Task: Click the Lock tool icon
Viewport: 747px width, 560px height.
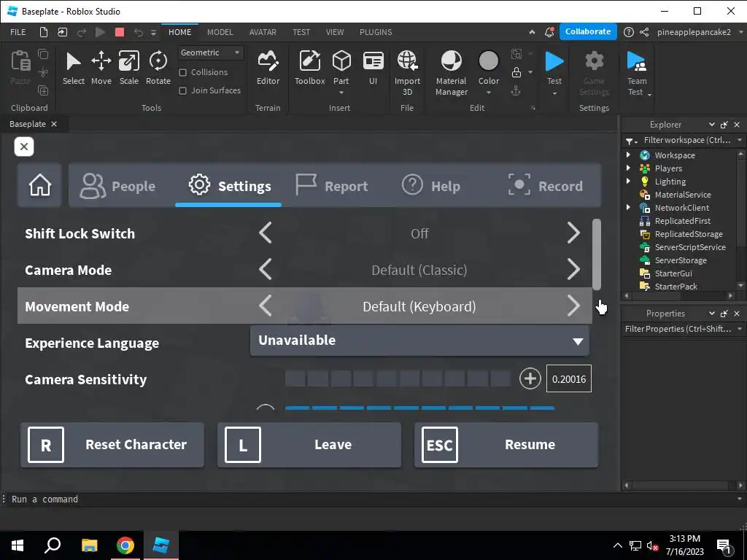Action: (x=516, y=72)
